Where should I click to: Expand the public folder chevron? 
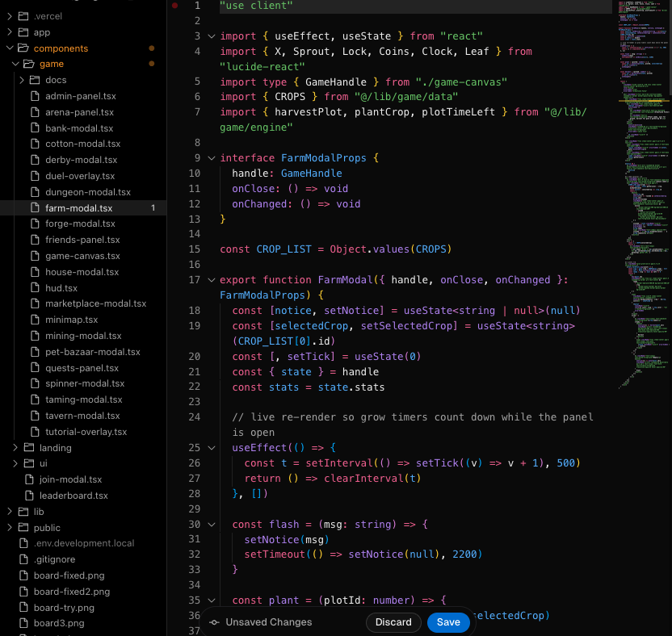click(10, 528)
